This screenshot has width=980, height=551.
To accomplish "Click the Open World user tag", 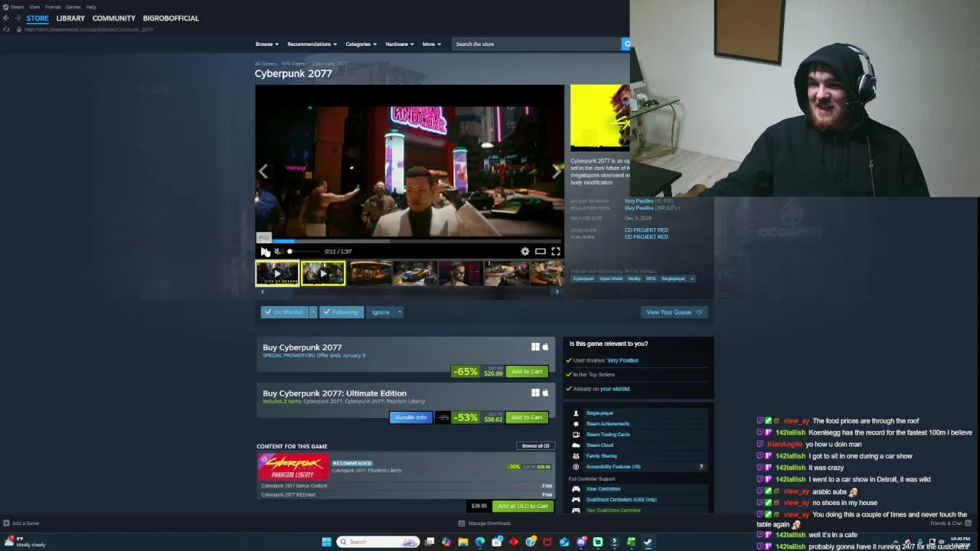I will coord(611,279).
